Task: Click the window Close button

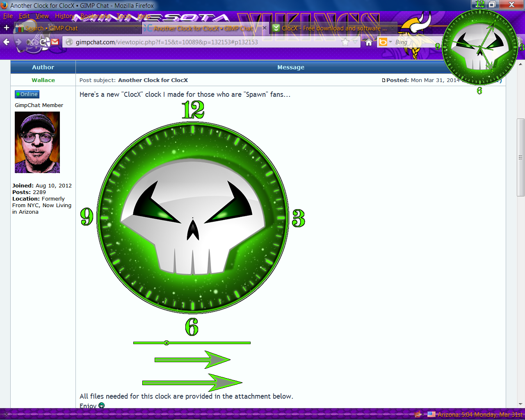Action: [x=511, y=5]
